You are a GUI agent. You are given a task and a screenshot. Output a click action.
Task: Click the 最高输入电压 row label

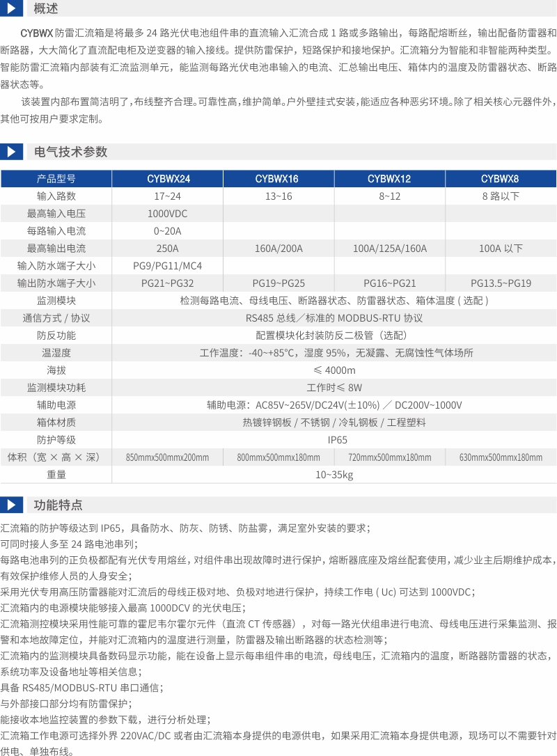tap(56, 214)
